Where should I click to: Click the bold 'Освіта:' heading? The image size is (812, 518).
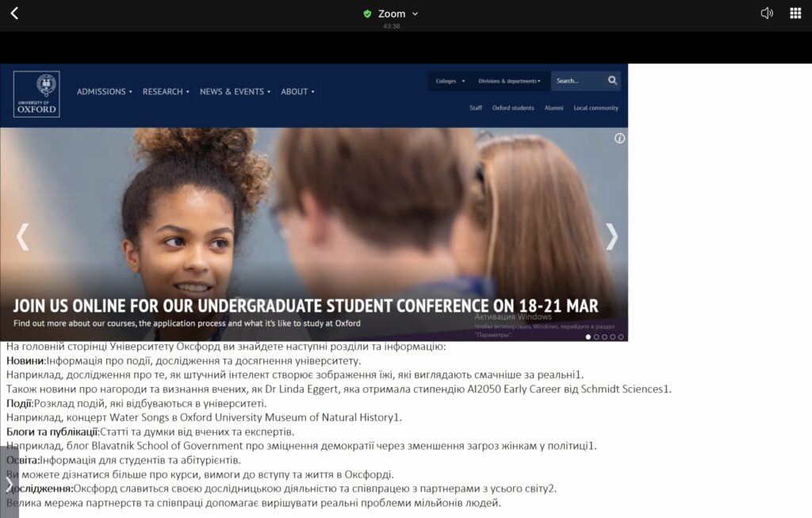pos(23,460)
